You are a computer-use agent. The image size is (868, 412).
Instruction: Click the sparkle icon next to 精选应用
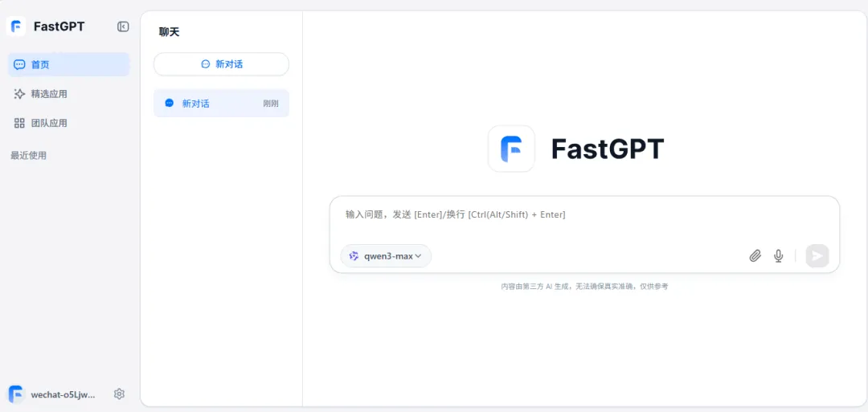point(19,94)
